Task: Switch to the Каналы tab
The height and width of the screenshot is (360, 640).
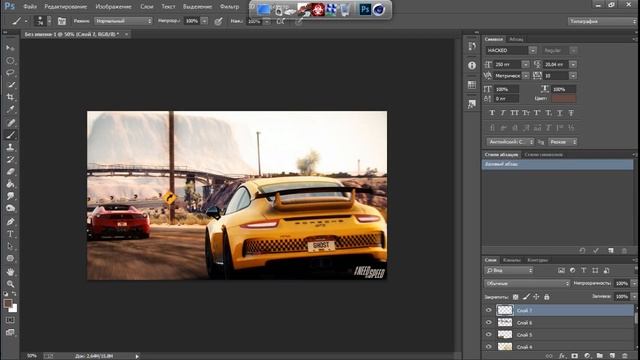Action: click(511, 260)
